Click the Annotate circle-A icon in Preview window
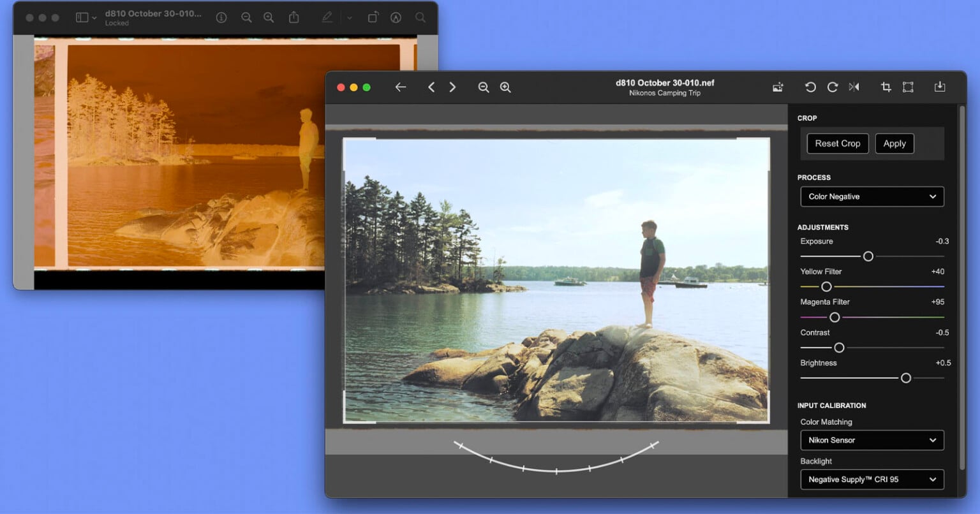The width and height of the screenshot is (980, 514). coord(396,18)
